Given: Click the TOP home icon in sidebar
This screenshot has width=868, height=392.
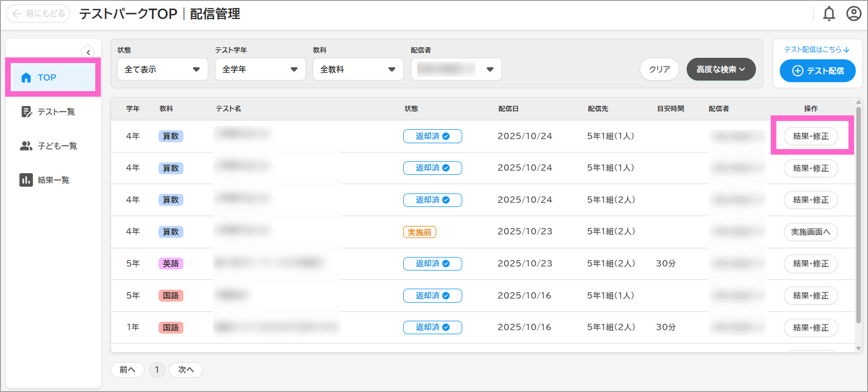Looking at the screenshot, I should (26, 78).
